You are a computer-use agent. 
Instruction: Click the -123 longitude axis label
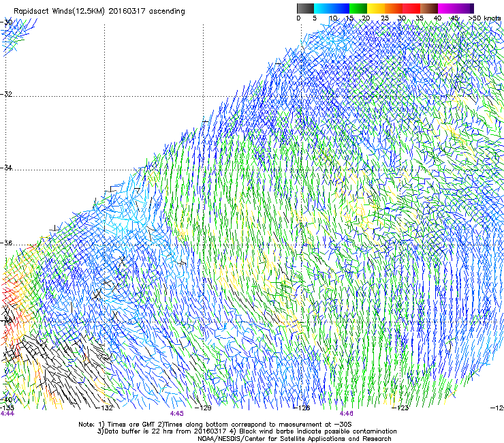coord(400,408)
